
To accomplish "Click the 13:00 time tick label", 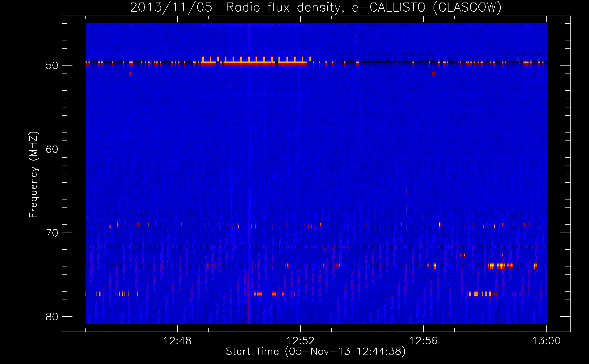I will pyautogui.click(x=546, y=341).
